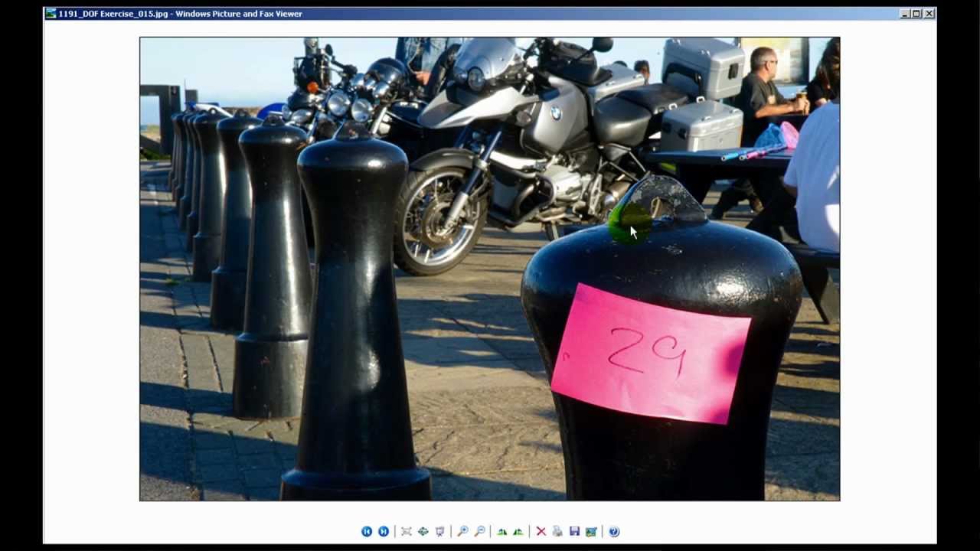Screen dimensions: 980x551
Task: Rotate the image clockwise
Action: (x=502, y=531)
